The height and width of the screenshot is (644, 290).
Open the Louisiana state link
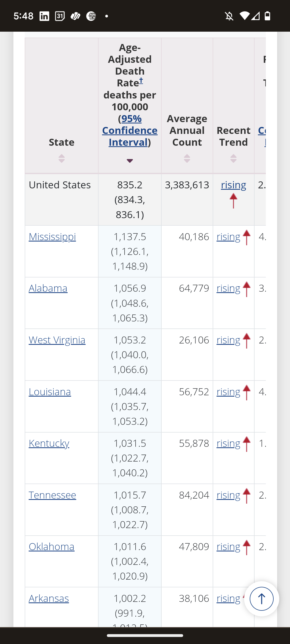click(x=50, y=392)
